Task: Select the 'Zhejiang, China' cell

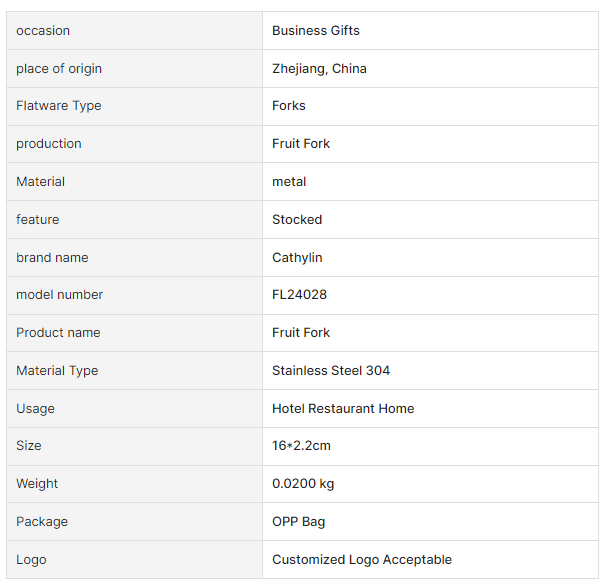Action: tap(319, 69)
